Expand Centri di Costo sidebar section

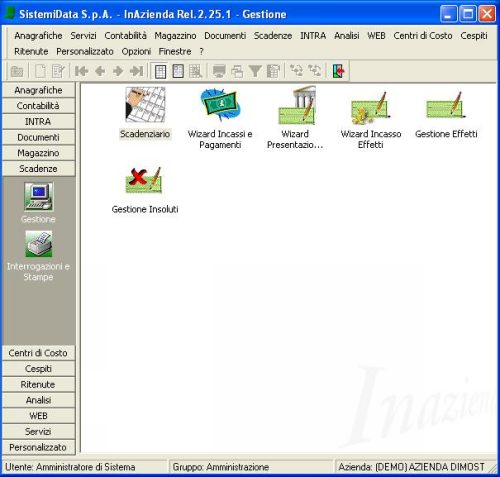38,353
